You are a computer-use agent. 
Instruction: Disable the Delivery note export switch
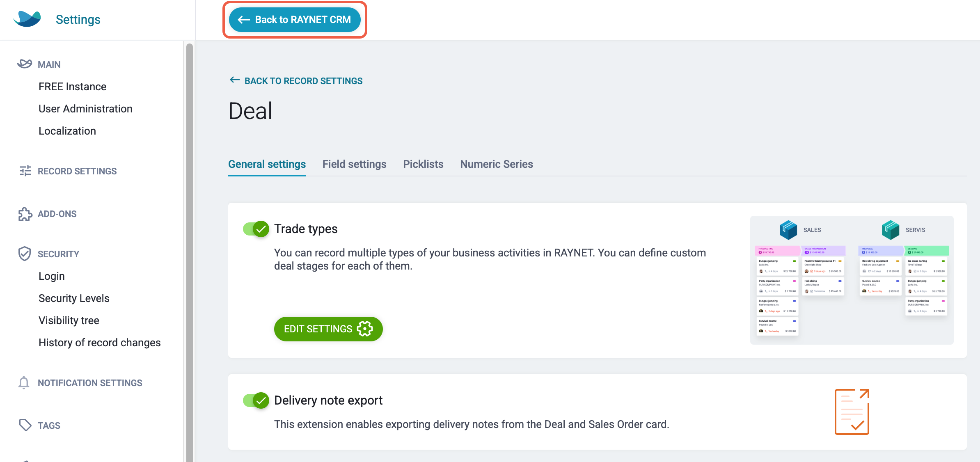click(x=256, y=400)
